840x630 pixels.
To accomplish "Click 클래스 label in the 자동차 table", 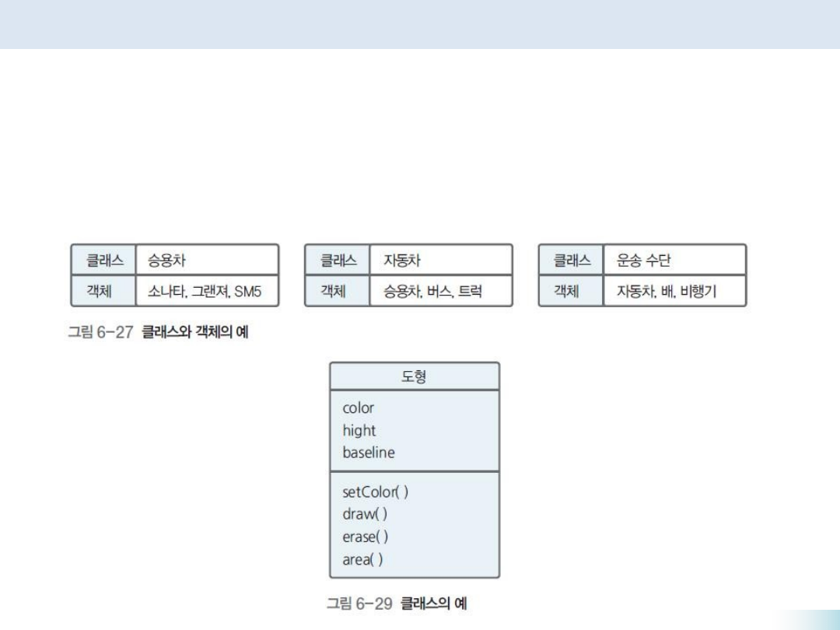I will point(338,260).
